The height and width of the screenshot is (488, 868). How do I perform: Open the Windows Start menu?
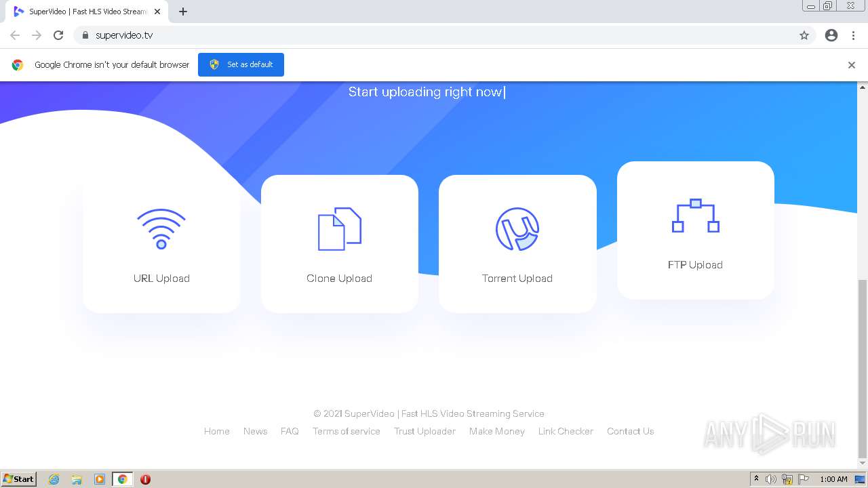tap(19, 479)
